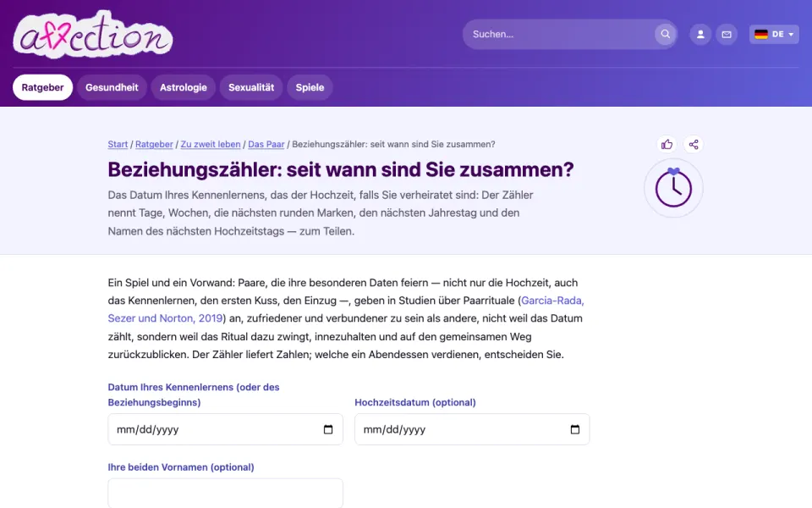The height and width of the screenshot is (508, 812).
Task: Click the share icon
Action: coord(694,144)
